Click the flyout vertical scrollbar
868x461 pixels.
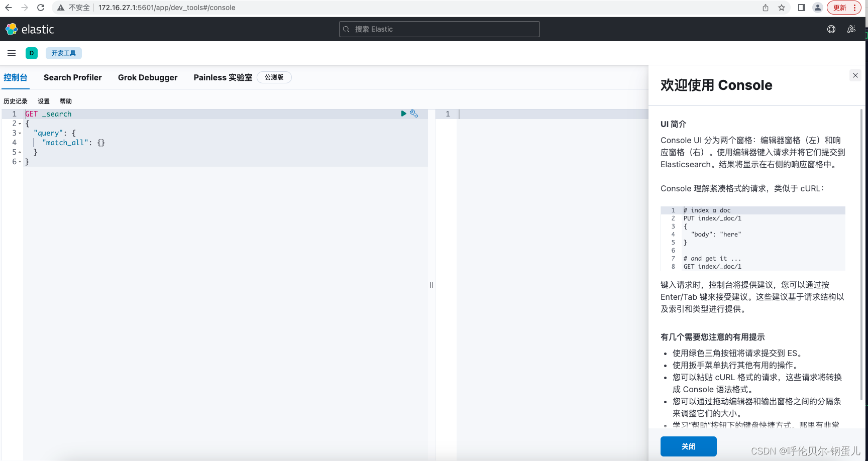[x=861, y=254]
